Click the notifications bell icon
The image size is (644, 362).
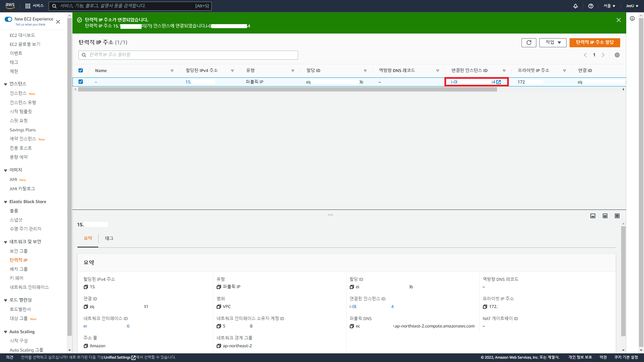click(575, 6)
